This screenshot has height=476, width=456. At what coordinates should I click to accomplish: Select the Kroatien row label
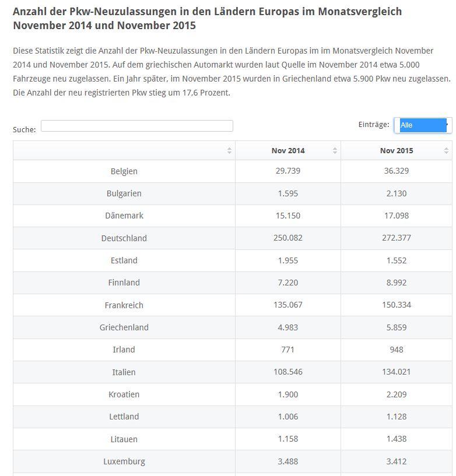[124, 394]
